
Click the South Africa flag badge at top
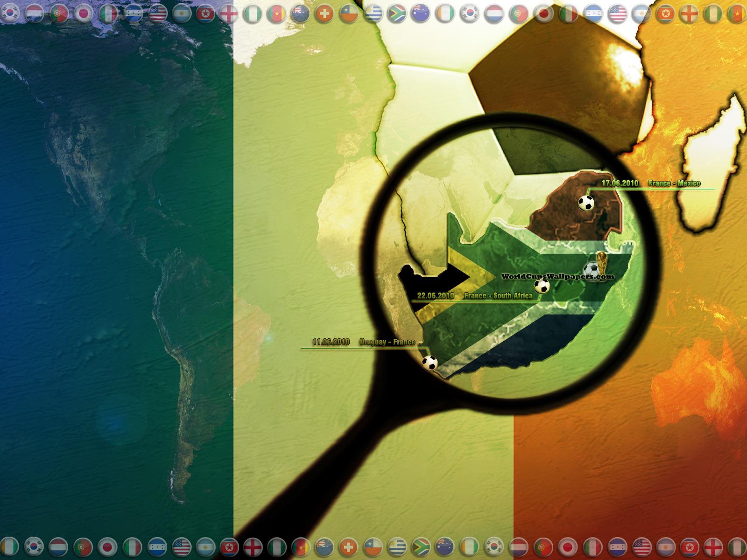click(396, 14)
